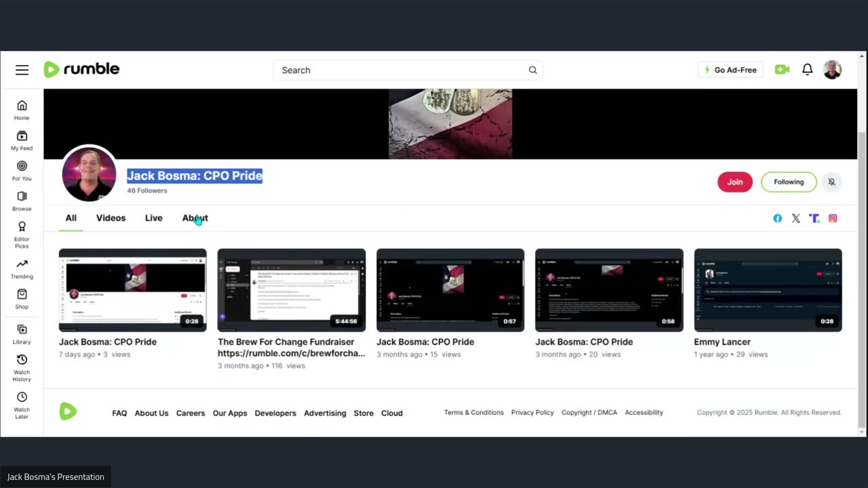Open the 0:57 video thumbnail
The height and width of the screenshot is (488, 868).
pyautogui.click(x=450, y=290)
